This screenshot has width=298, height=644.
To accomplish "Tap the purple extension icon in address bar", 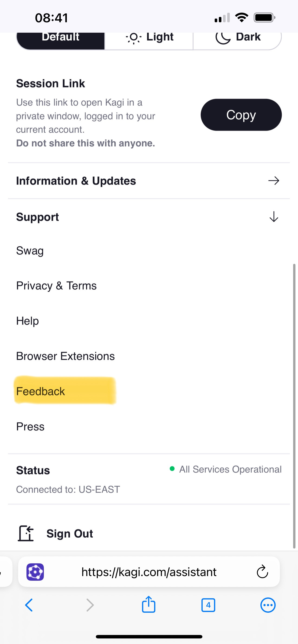I will pos(35,572).
